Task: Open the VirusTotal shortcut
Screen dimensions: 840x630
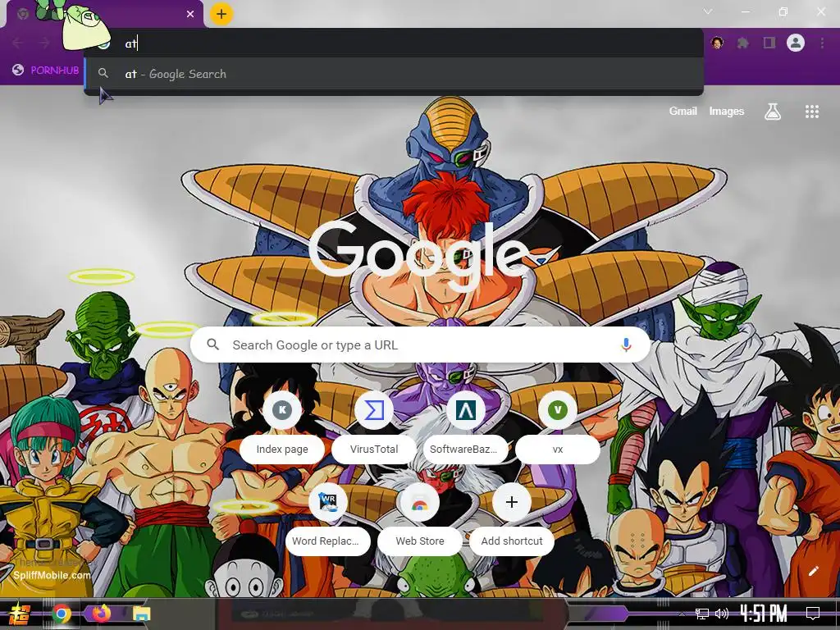Action: point(374,427)
